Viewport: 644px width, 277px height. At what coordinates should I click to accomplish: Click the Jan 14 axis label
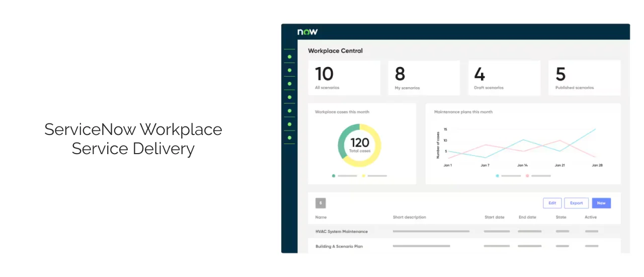tap(522, 165)
